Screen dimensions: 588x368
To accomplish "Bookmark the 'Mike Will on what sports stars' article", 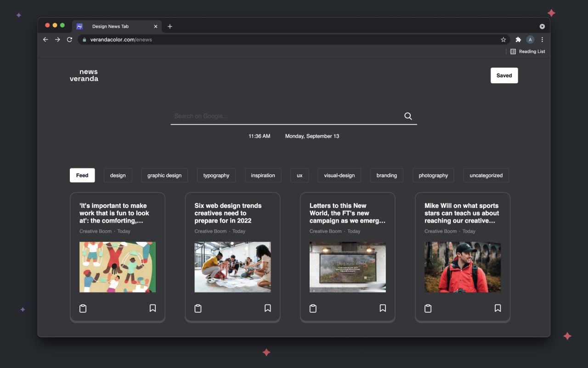I will click(x=498, y=308).
